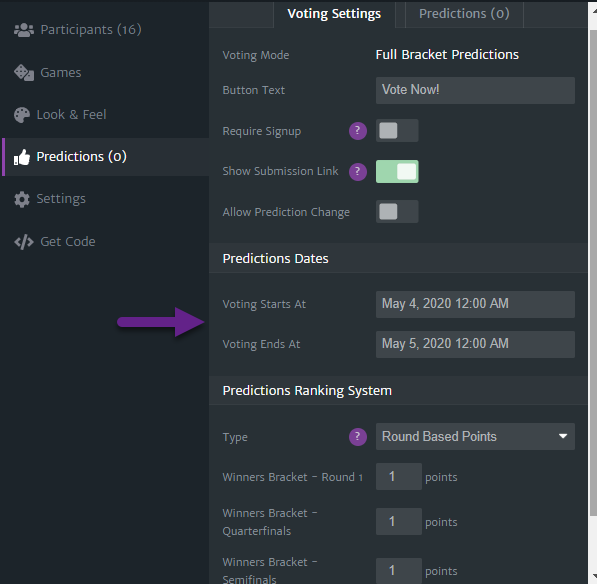Switch to the Predictions (0) tab
This screenshot has height=584, width=597.
(464, 14)
